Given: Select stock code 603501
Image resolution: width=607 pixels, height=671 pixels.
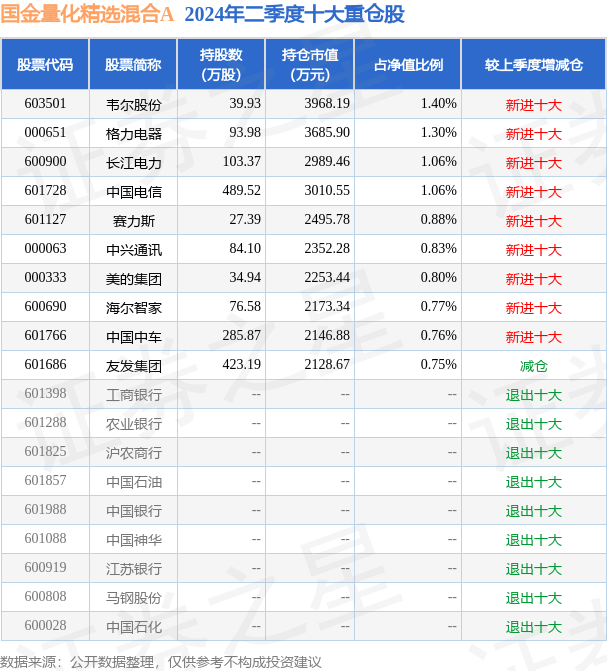Looking at the screenshot, I should click(45, 104).
